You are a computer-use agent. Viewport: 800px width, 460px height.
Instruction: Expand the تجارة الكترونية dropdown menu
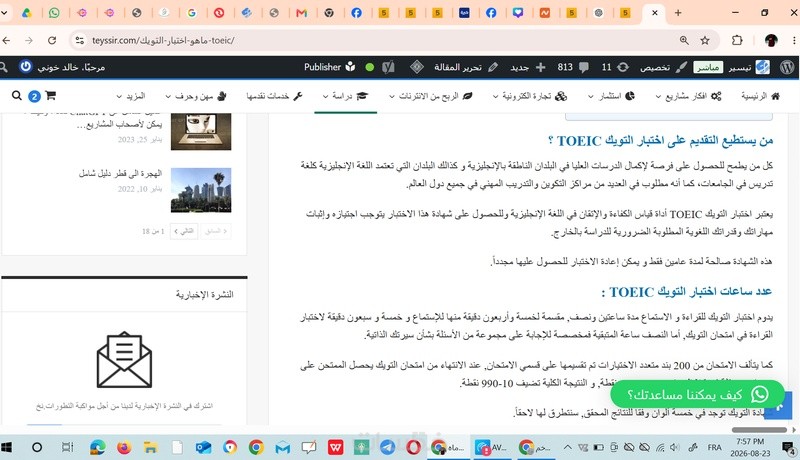pos(529,96)
